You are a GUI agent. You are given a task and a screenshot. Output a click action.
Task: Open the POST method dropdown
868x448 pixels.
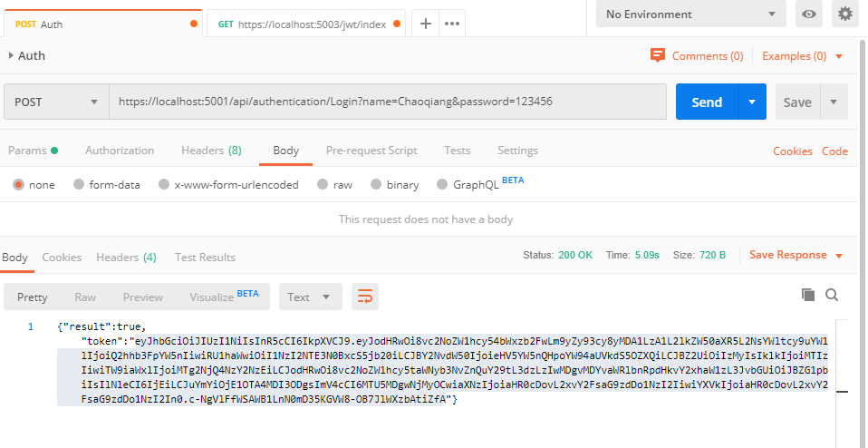[55, 102]
